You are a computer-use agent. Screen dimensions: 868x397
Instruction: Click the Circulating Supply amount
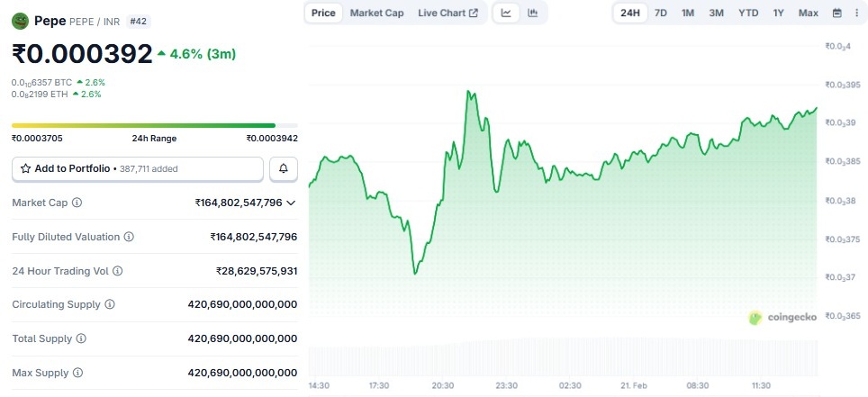242,304
